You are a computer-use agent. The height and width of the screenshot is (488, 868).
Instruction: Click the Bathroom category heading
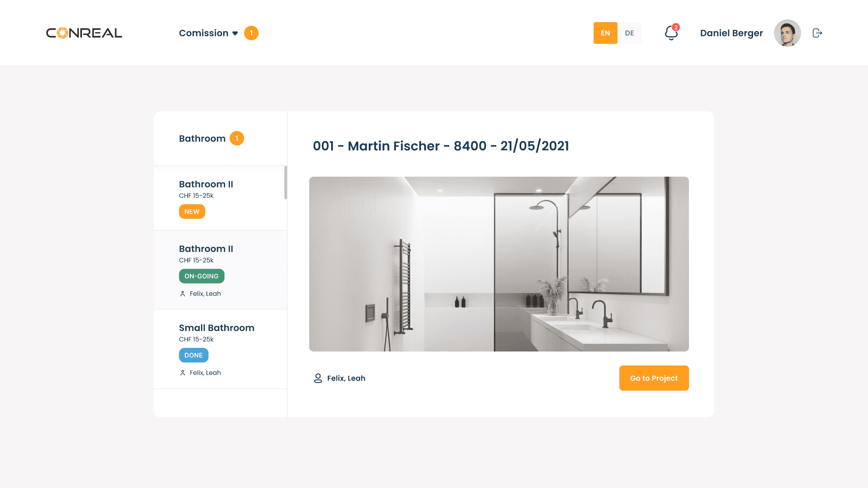point(202,138)
